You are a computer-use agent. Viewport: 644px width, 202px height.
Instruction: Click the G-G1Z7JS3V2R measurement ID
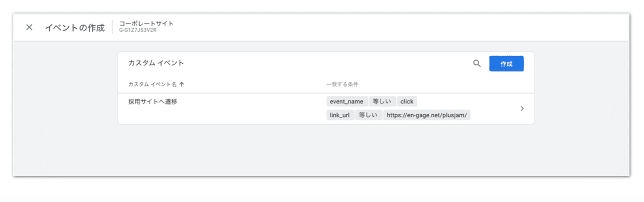(138, 31)
